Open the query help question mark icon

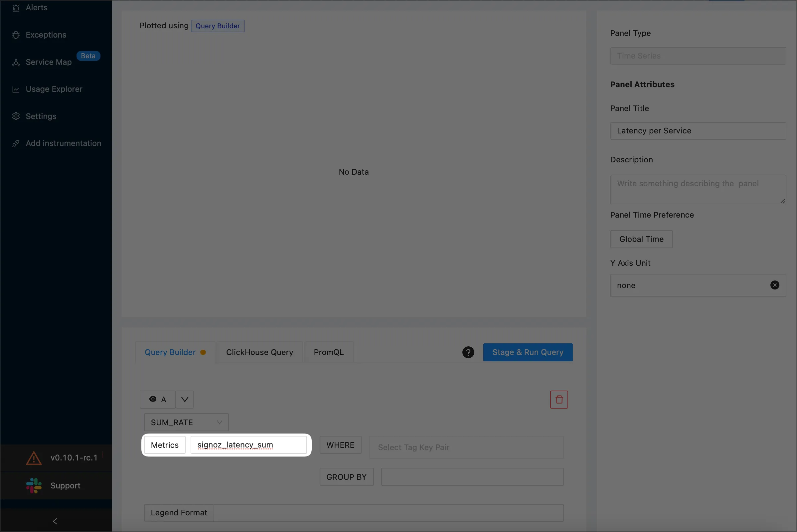[x=468, y=352]
